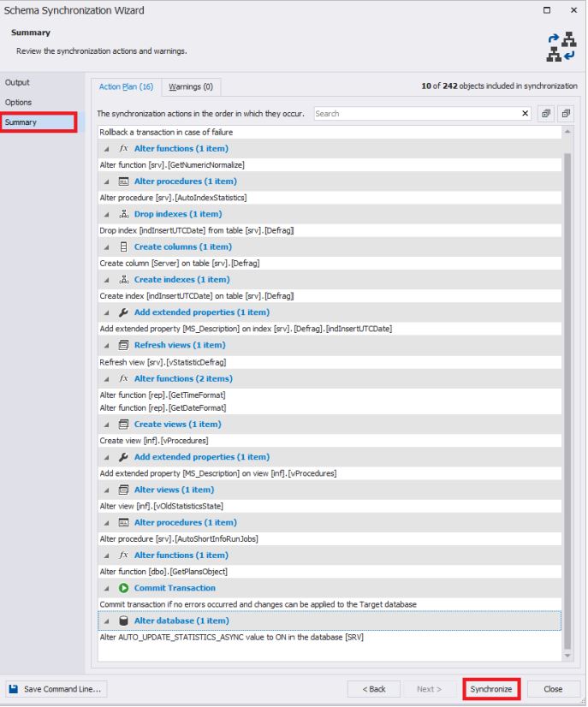Click the index icon next to Create indexes
Image resolution: width=588 pixels, height=707 pixels.
point(123,280)
